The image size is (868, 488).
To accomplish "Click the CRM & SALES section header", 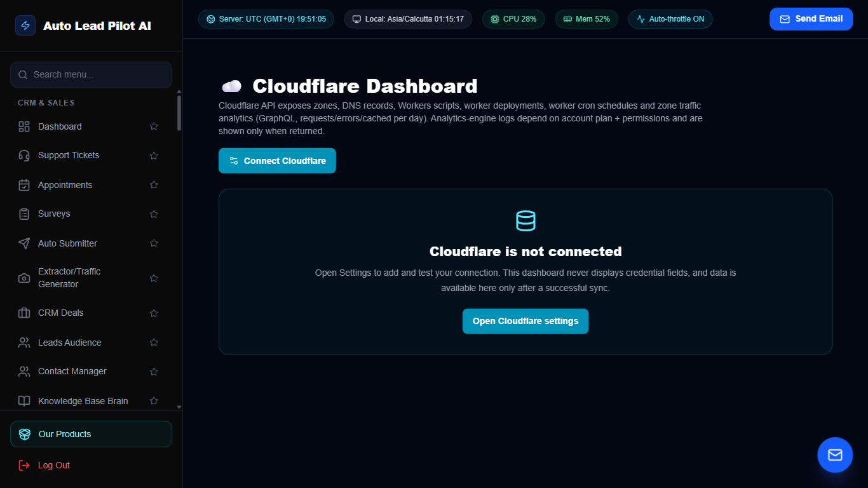I will click(46, 103).
